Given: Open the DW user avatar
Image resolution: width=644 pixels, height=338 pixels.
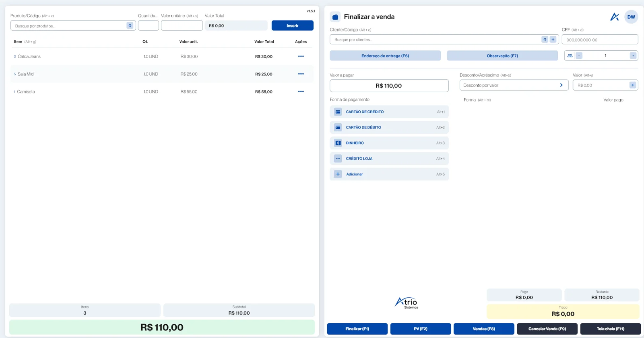Looking at the screenshot, I should (631, 17).
